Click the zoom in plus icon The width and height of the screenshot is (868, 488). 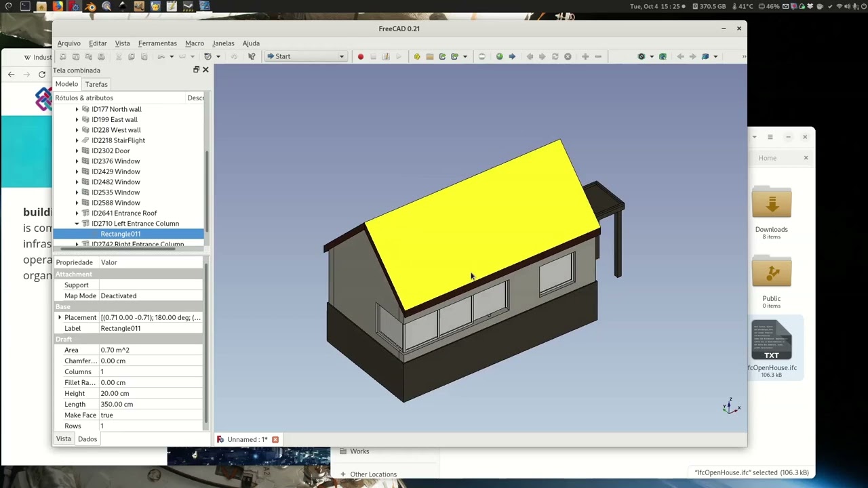585,56
